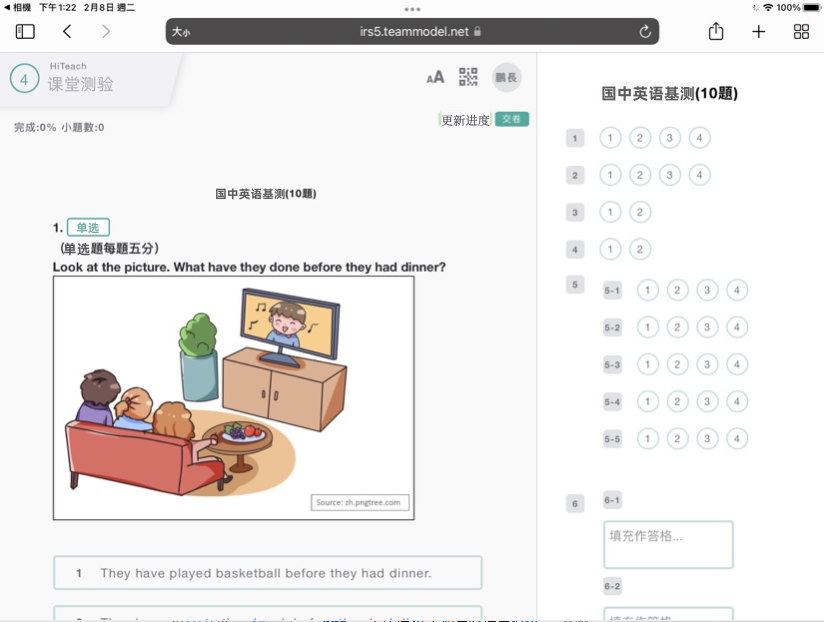Show the tab overview grid icon
The height and width of the screenshot is (622, 824).
point(801,32)
